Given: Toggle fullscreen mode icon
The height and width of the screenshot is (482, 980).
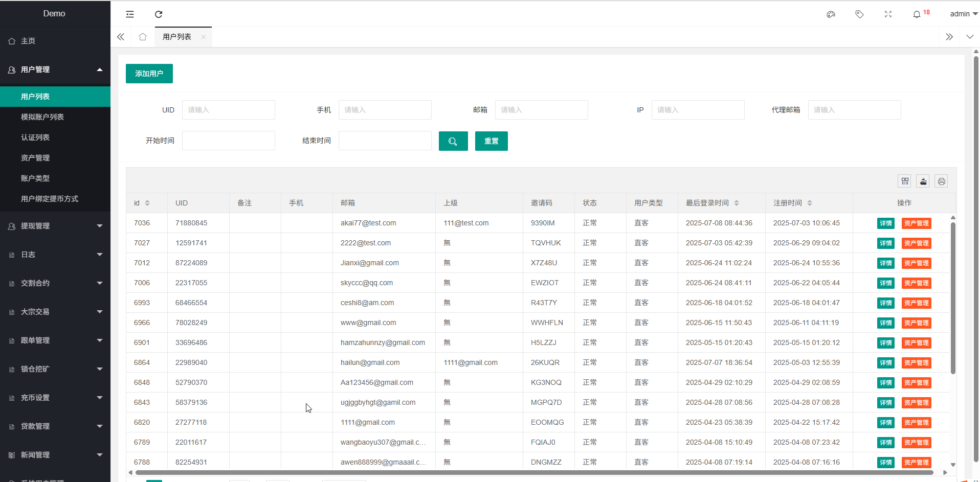Looking at the screenshot, I should (888, 14).
